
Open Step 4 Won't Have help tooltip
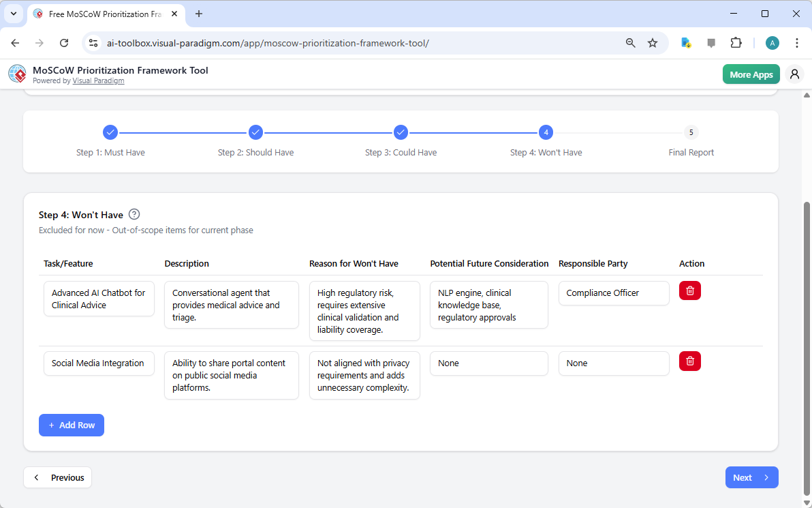pos(134,214)
